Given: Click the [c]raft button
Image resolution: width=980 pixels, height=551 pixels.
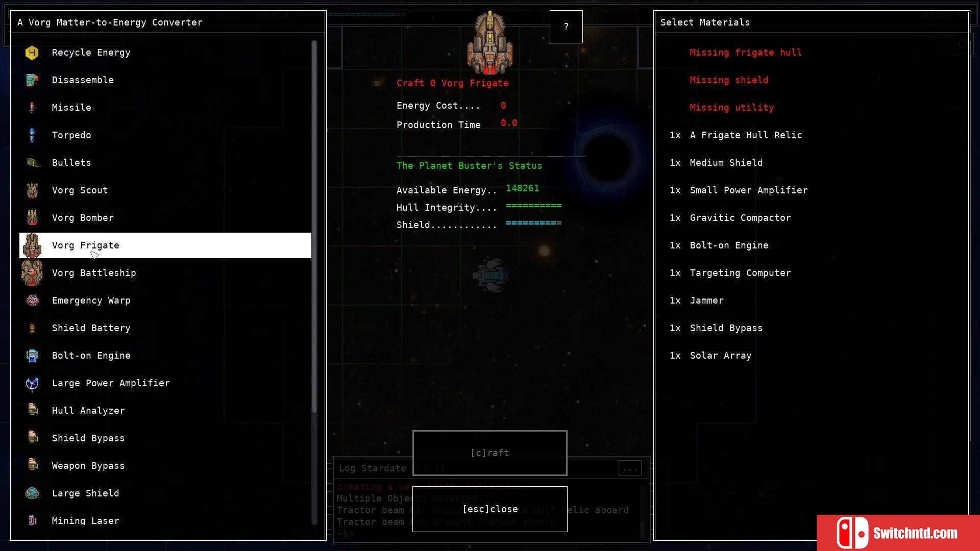Looking at the screenshot, I should pyautogui.click(x=490, y=453).
